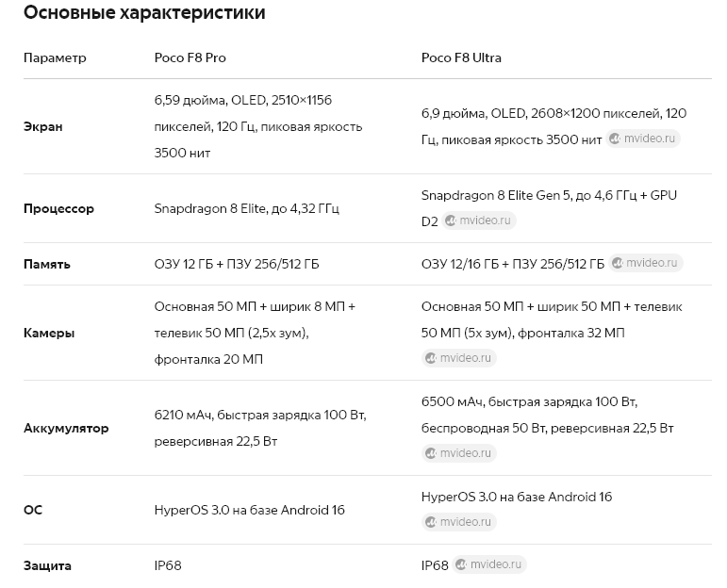This screenshot has height=588, width=727.
Task: Select the Экран row label
Action: pyautogui.click(x=43, y=126)
